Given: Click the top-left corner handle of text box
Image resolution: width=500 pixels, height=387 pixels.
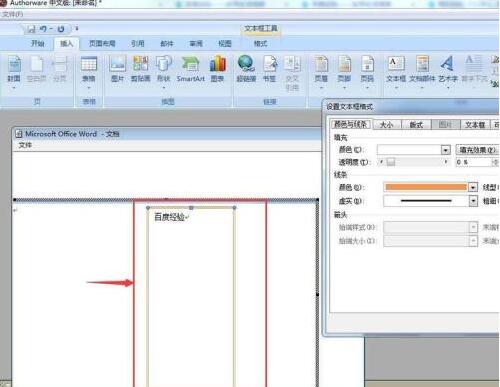Looking at the screenshot, I should [148, 208].
